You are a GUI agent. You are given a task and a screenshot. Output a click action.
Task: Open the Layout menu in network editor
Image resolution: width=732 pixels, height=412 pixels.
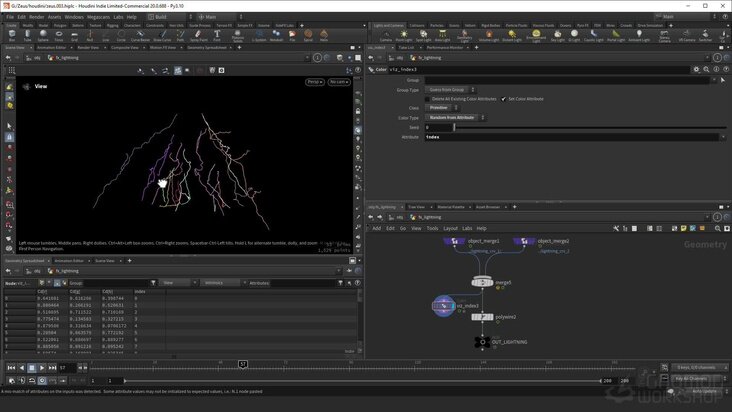click(x=450, y=228)
